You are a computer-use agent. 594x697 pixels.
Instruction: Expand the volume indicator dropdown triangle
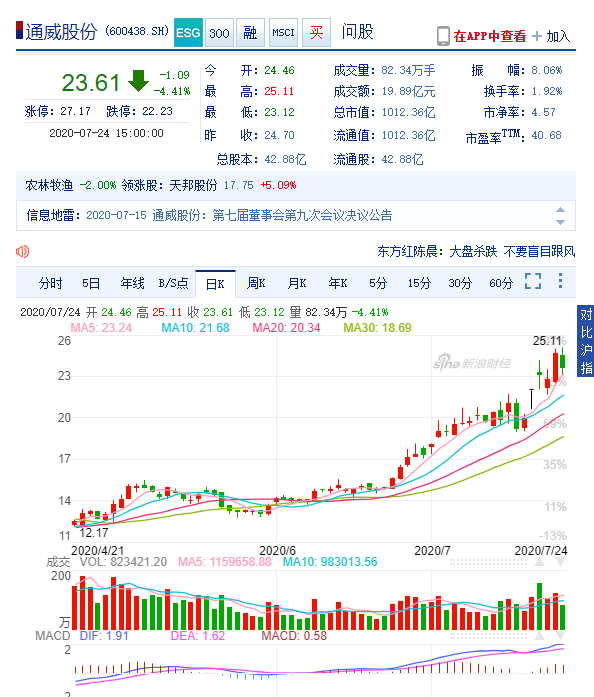pyautogui.click(x=561, y=562)
